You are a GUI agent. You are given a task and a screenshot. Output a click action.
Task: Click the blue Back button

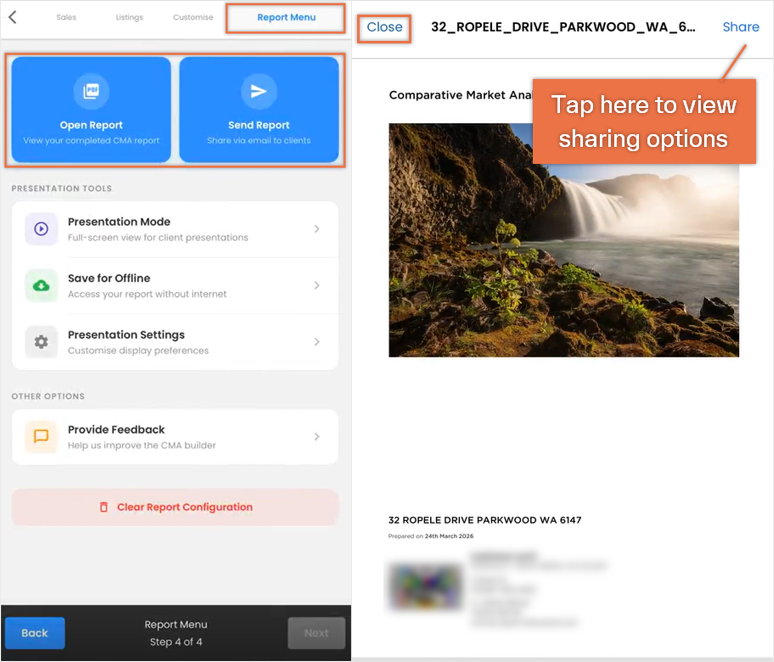(35, 633)
